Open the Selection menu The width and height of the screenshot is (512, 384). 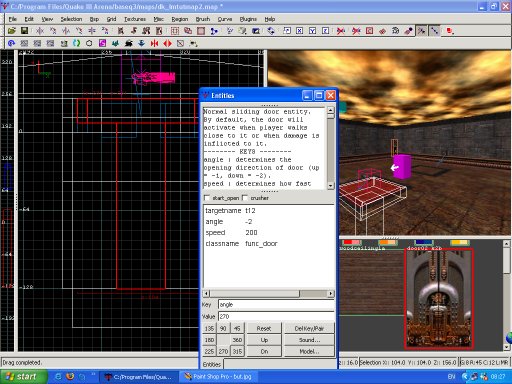[x=71, y=19]
